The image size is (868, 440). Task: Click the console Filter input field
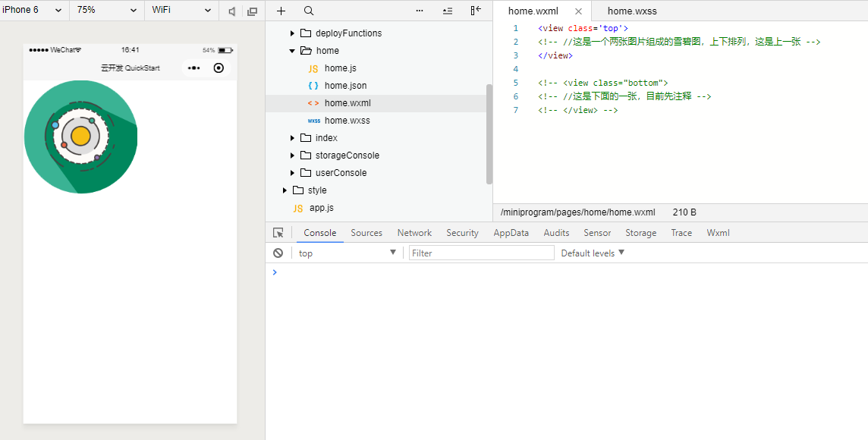[482, 253]
